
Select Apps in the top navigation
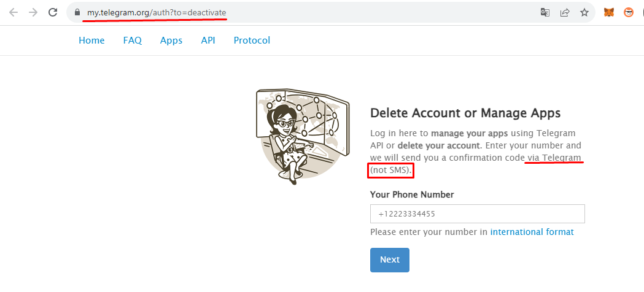coord(171,40)
